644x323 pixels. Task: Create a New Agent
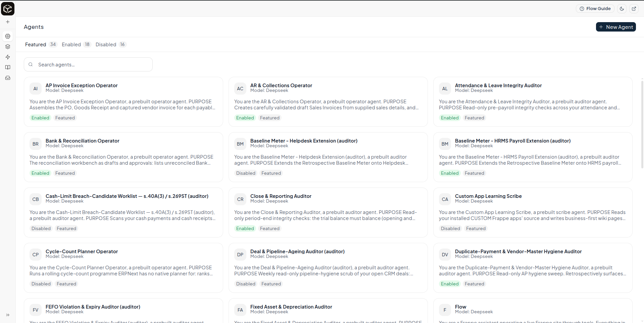click(x=616, y=27)
